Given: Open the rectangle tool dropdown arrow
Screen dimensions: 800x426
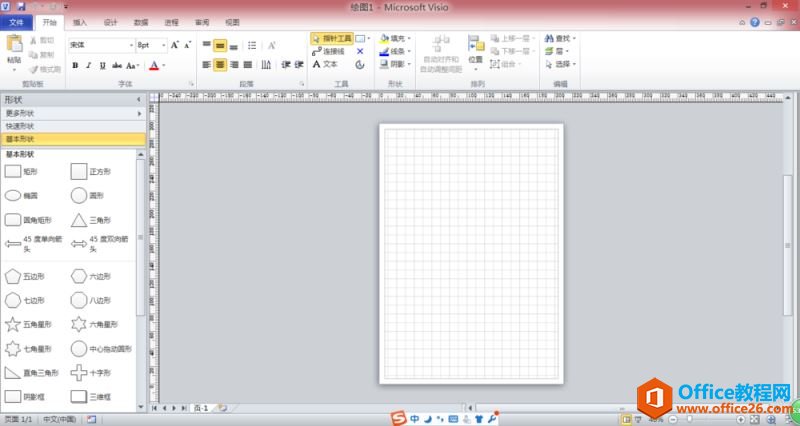Looking at the screenshot, I should click(369, 38).
